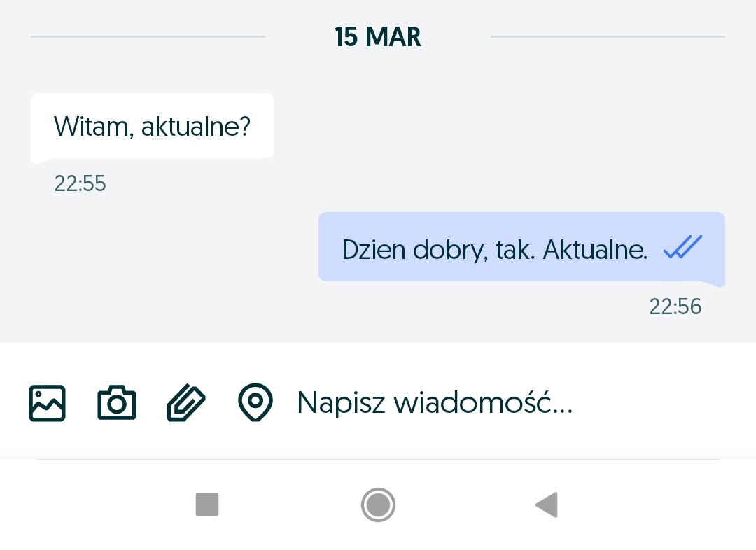This screenshot has width=756, height=550.
Task: Tap the camera icon
Action: click(116, 403)
